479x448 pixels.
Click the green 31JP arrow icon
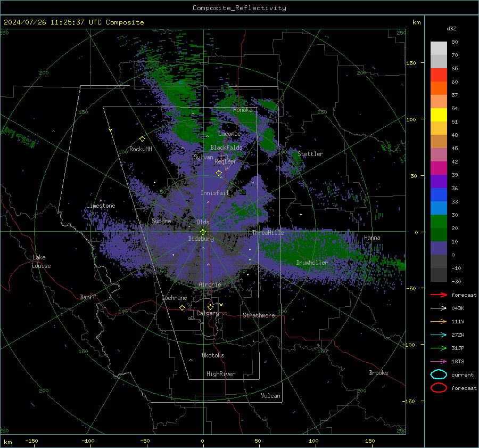[439, 348]
